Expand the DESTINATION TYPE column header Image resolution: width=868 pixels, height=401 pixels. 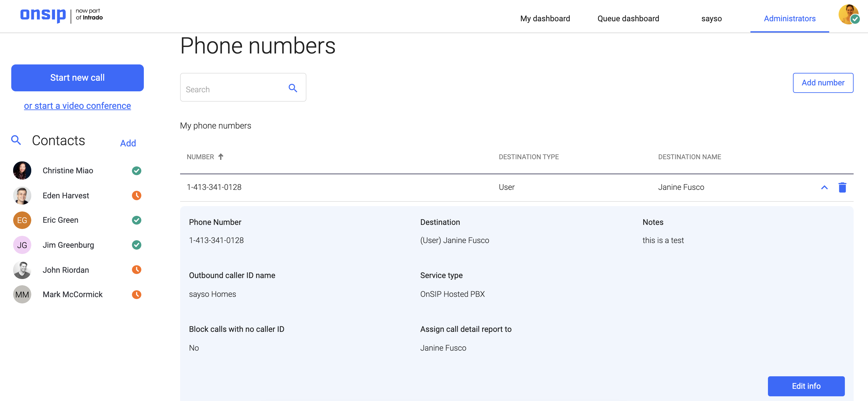[528, 156]
